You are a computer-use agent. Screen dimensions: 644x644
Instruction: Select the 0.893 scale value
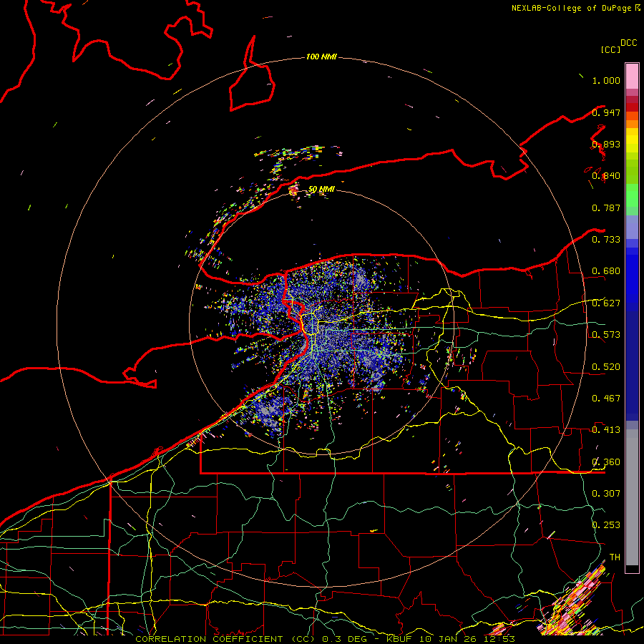click(x=606, y=144)
